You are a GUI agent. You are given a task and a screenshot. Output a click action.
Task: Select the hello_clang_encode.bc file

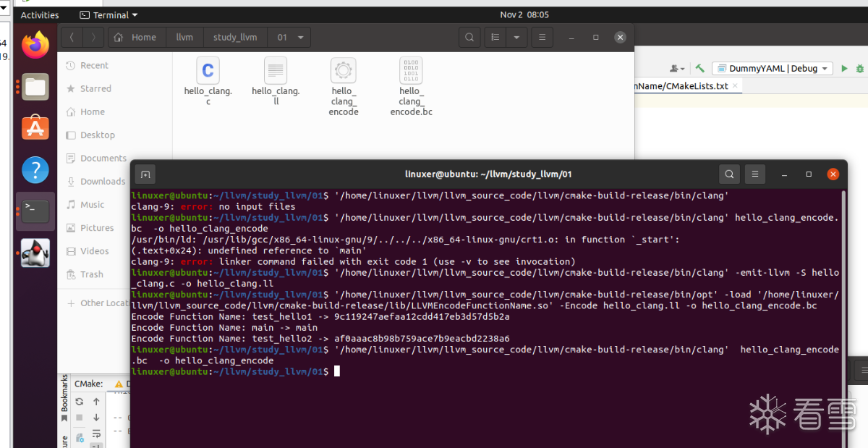click(411, 87)
